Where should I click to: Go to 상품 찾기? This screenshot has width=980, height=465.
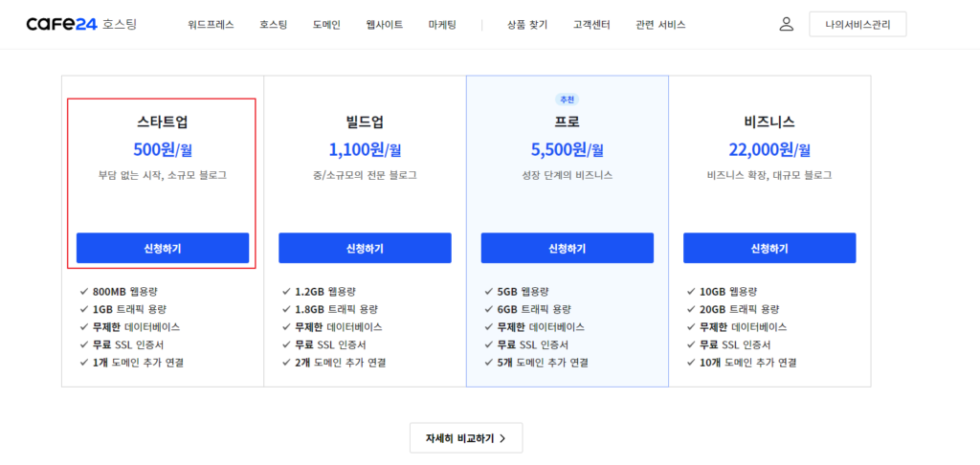pos(527,25)
